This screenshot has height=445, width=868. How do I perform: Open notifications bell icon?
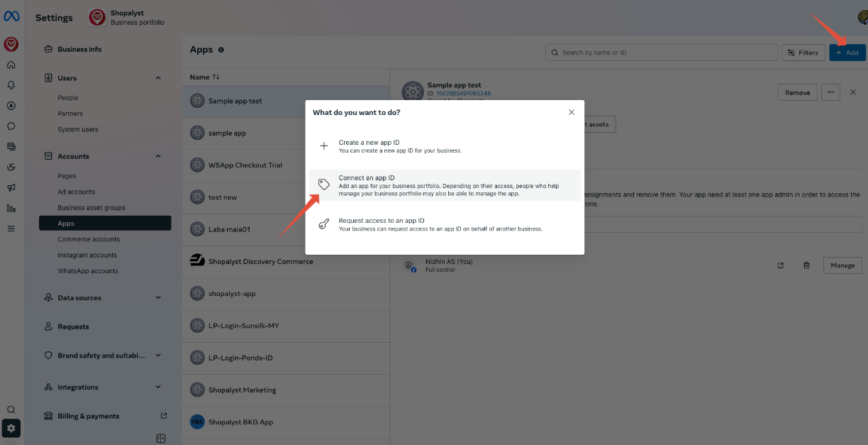click(x=11, y=85)
